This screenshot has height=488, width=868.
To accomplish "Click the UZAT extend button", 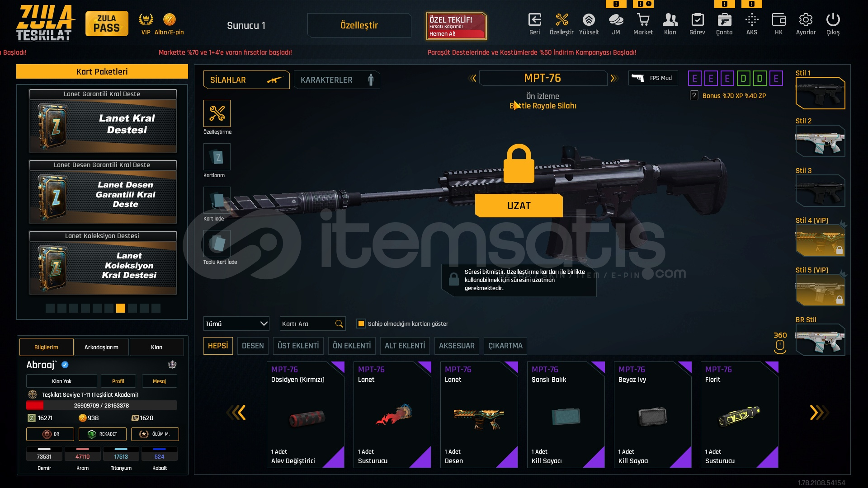I will [x=519, y=206].
